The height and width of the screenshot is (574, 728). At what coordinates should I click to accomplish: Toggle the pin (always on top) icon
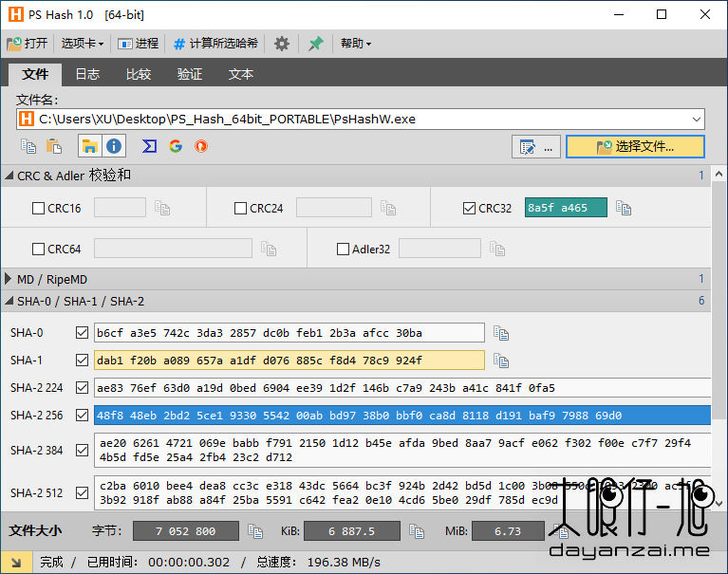point(316,44)
